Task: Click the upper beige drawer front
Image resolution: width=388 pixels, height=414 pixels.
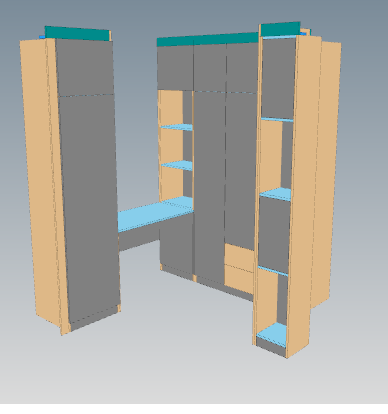Action: [x=239, y=255]
